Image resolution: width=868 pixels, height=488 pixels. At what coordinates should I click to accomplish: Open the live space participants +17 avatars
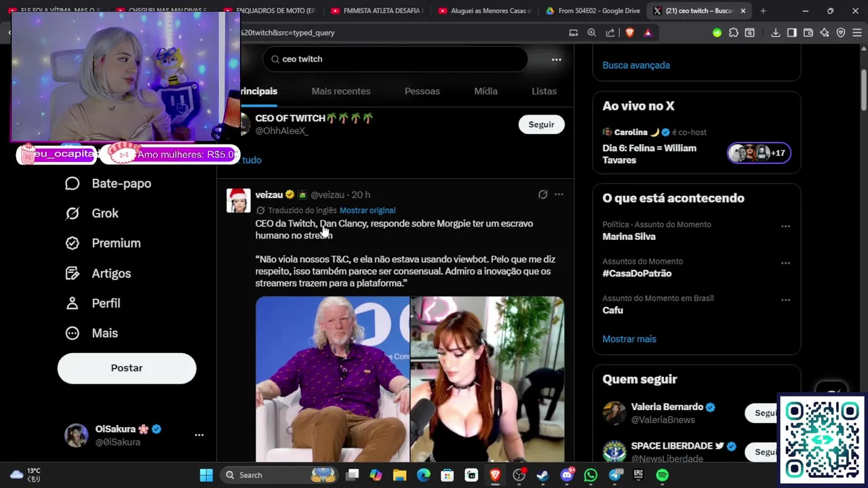click(759, 153)
